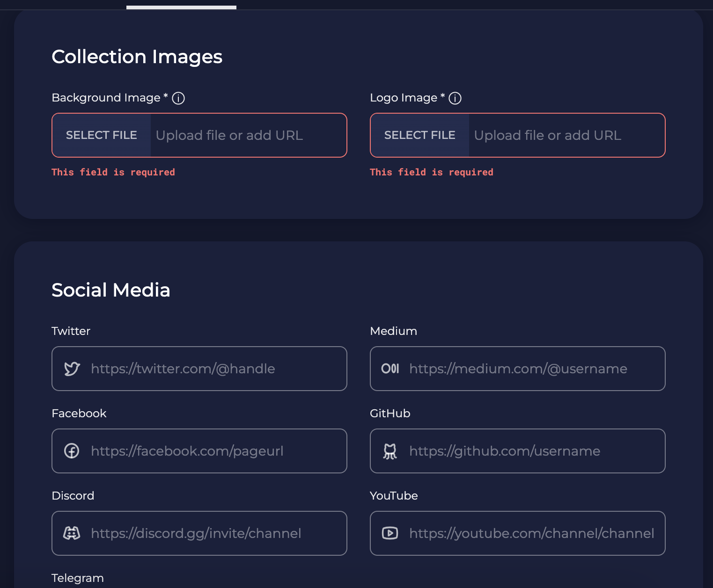Click the Twitter handle URL field
Image resolution: width=713 pixels, height=588 pixels.
199,369
